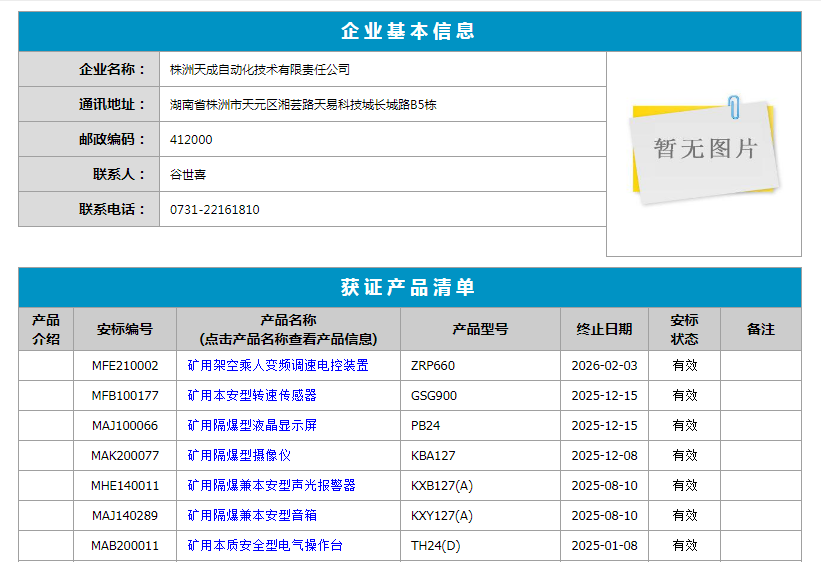
Task: Open the 矿用本质安全型电气操作台 product link
Action: pyautogui.click(x=265, y=545)
